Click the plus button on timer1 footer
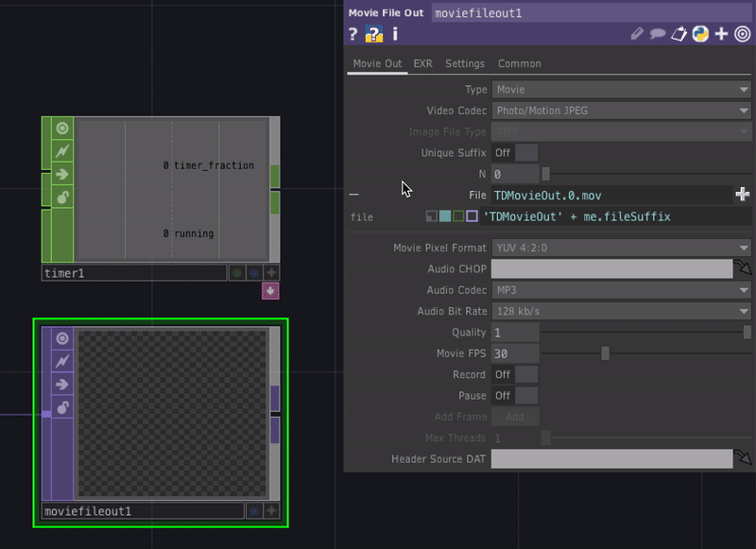This screenshot has width=756, height=549. tap(271, 273)
